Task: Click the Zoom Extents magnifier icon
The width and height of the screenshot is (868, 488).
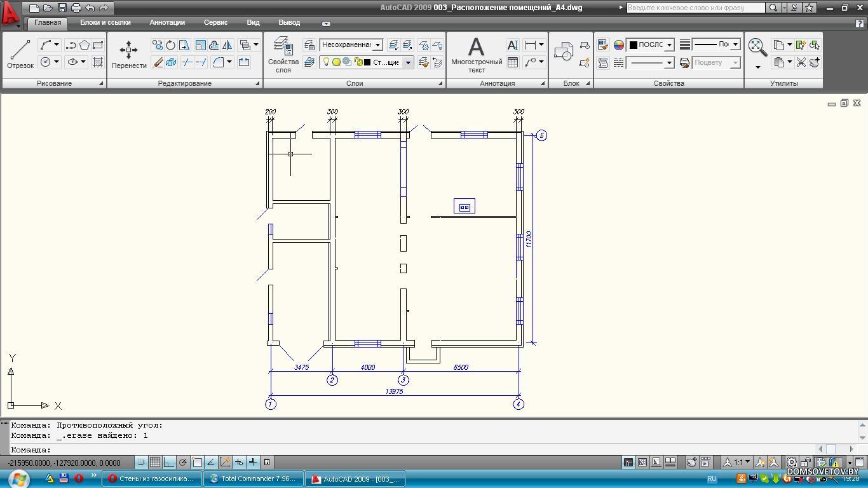Action: [x=756, y=46]
